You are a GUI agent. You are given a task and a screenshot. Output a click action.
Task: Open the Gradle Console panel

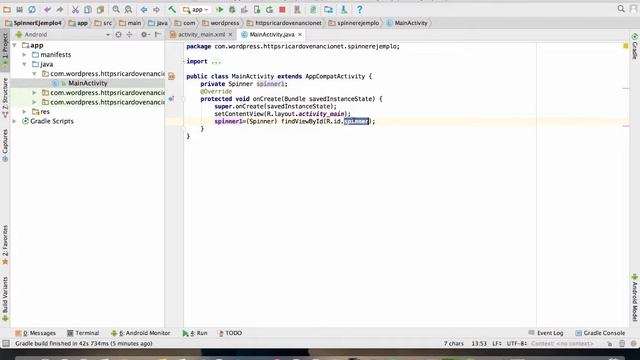600,333
